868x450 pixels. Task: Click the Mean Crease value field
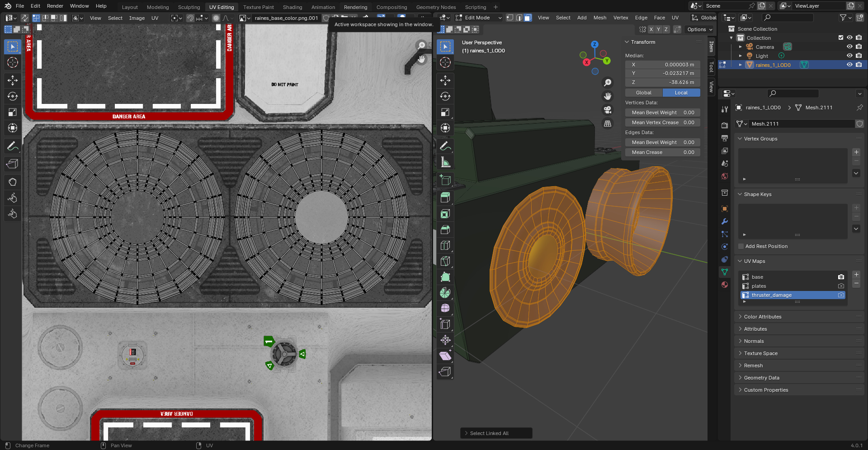click(663, 152)
